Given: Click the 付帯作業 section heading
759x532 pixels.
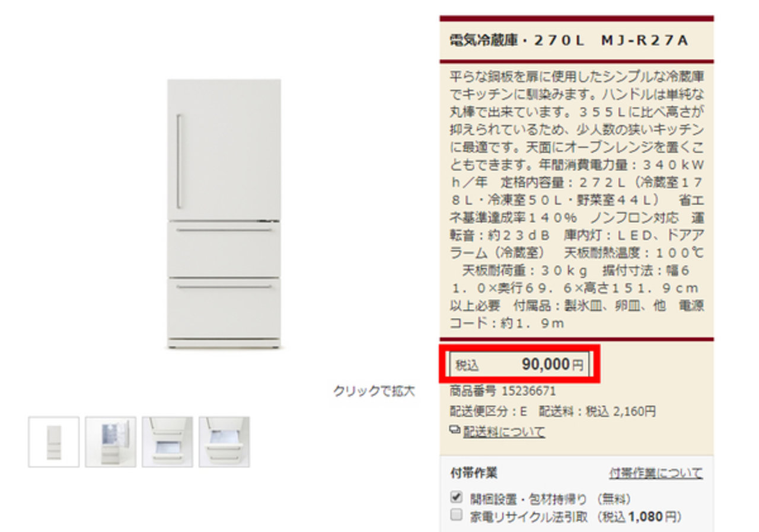Looking at the screenshot, I should [x=474, y=473].
